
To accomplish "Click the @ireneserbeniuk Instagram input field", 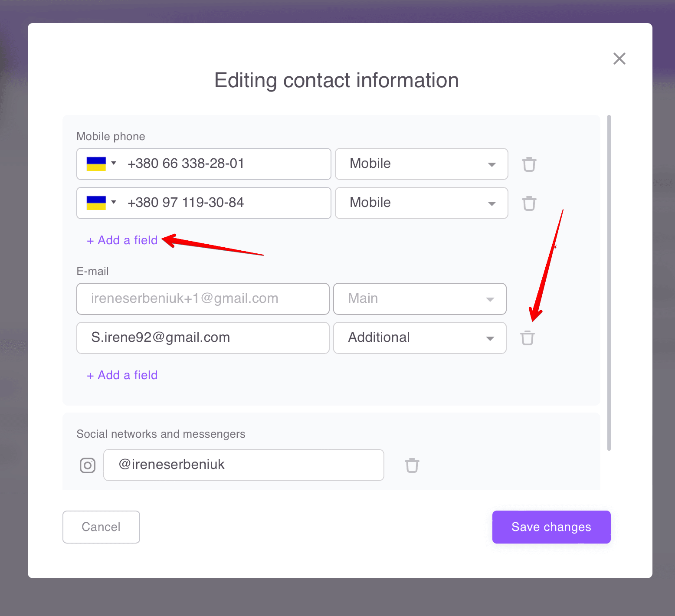I will tap(243, 465).
